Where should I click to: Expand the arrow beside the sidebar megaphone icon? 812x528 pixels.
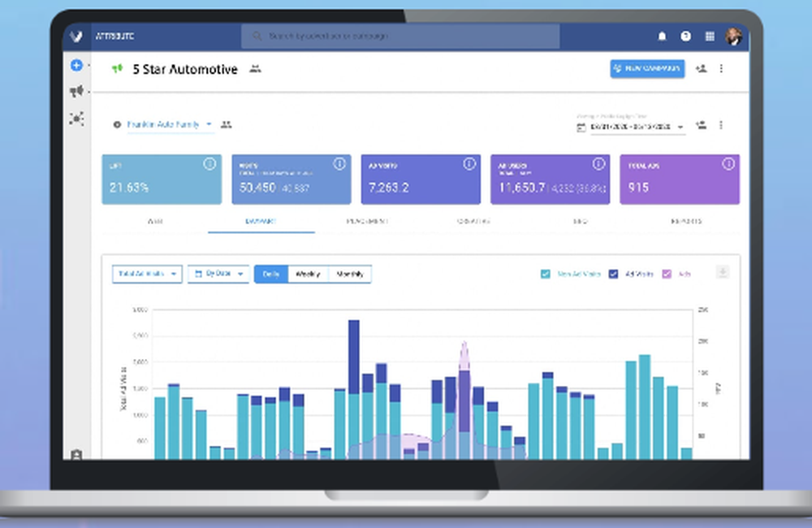click(x=89, y=92)
